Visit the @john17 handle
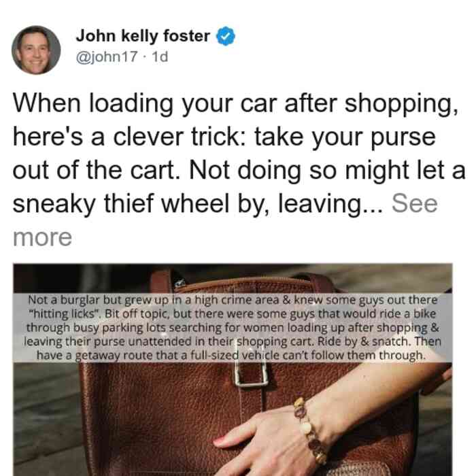 (107, 56)
